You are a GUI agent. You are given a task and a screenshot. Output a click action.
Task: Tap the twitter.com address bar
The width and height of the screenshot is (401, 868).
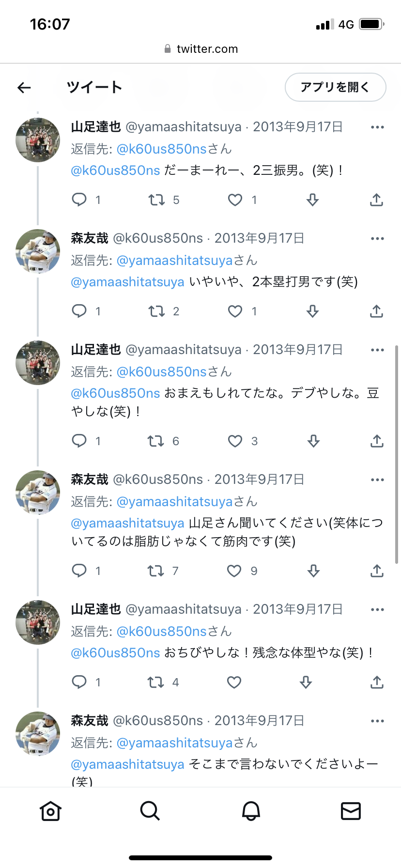pos(200,49)
